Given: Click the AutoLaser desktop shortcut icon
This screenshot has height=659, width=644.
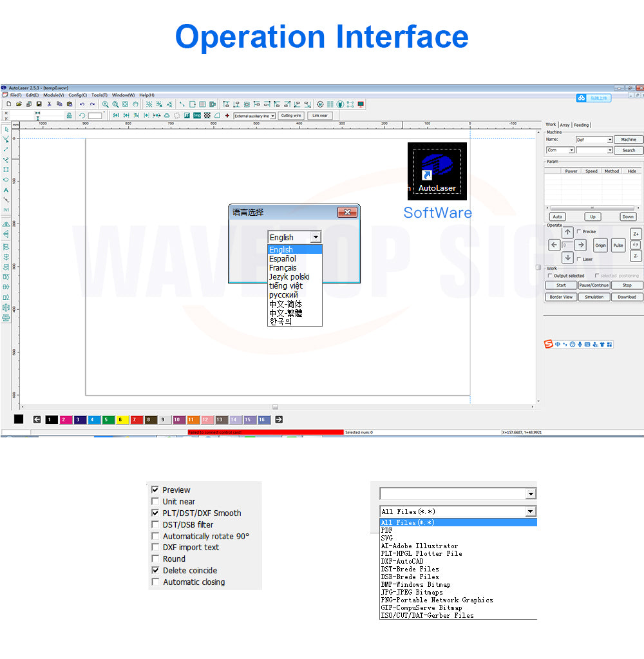Looking at the screenshot, I should pos(437,171).
